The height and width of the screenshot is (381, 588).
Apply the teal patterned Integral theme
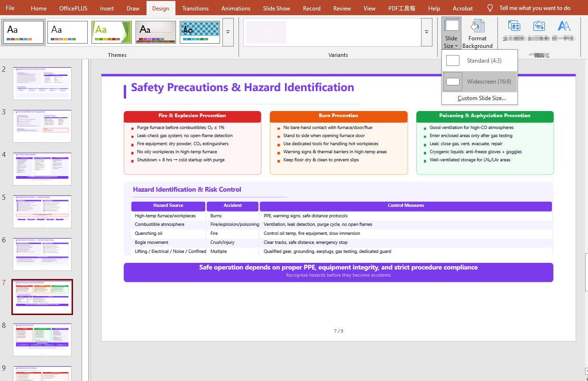click(x=200, y=32)
